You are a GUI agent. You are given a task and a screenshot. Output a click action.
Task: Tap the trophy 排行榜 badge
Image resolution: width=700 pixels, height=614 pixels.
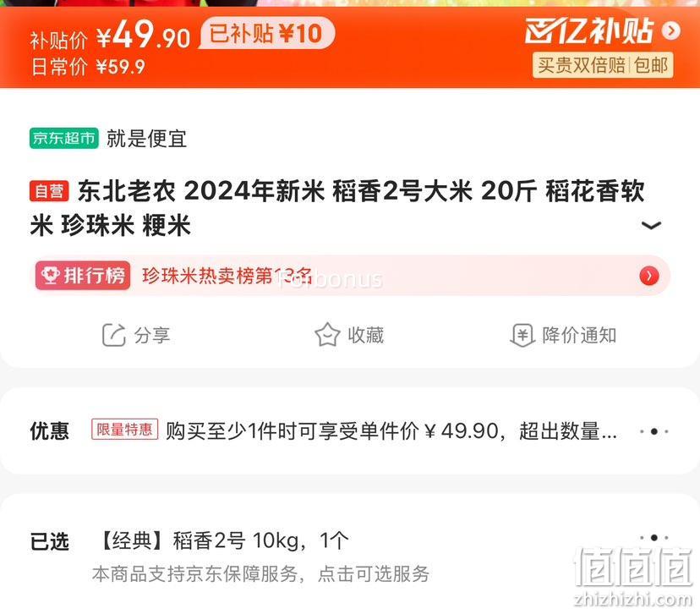(83, 276)
